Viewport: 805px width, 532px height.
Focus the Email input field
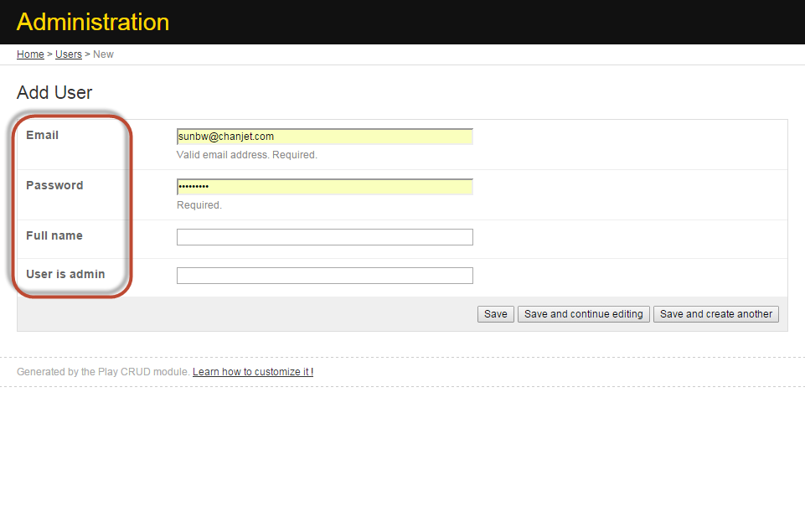click(324, 137)
